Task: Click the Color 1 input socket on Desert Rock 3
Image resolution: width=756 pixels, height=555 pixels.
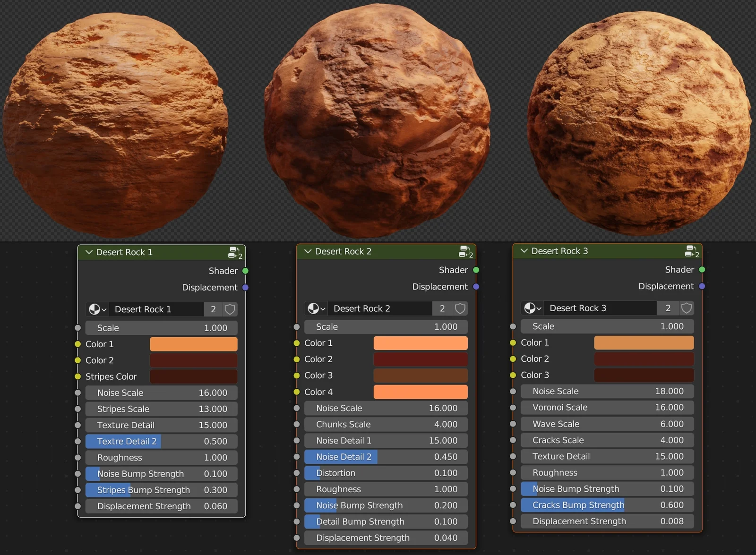Action: [513, 342]
